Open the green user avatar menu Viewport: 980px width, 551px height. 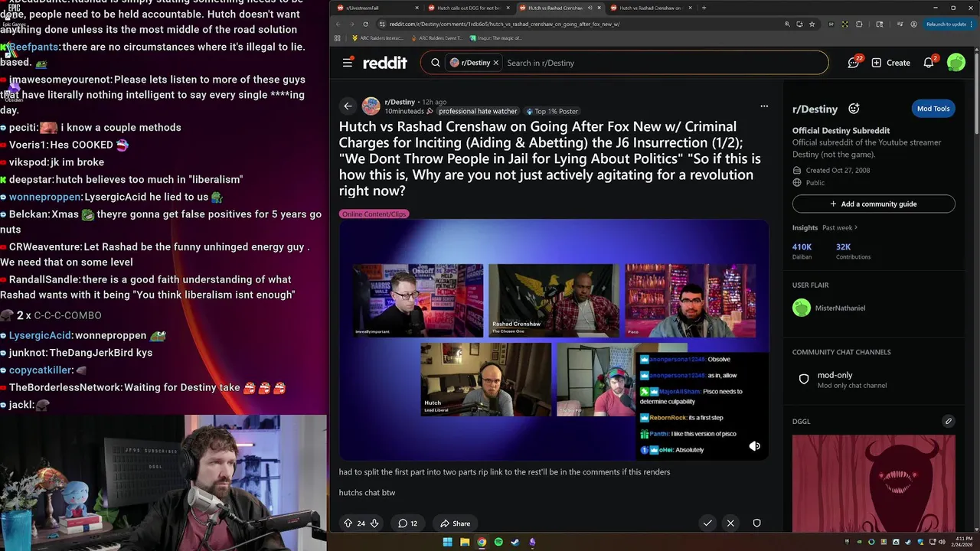[x=955, y=63]
